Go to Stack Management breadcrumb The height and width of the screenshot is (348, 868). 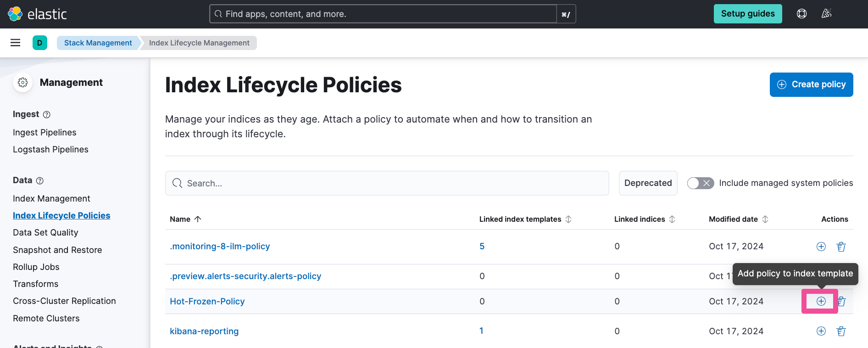(x=98, y=43)
